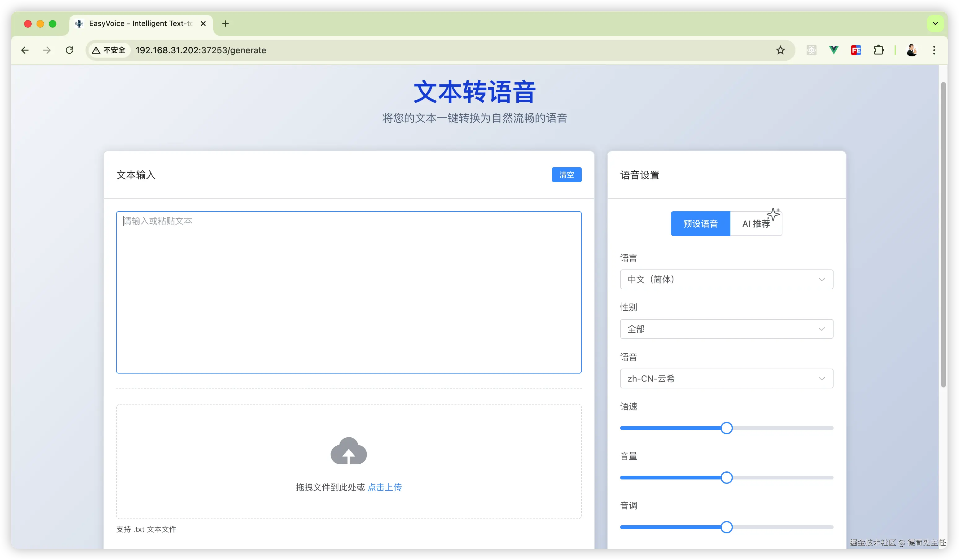
Task: Click the page vertical scrollbar
Action: pos(944,235)
